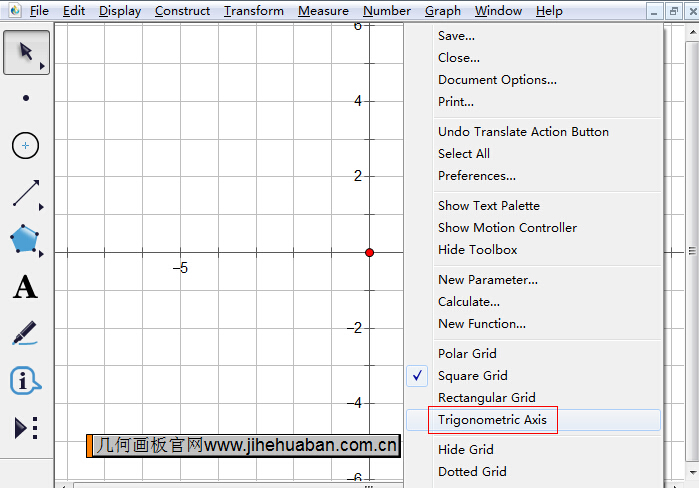This screenshot has height=488, width=699.
Task: Toggle the checked Square Grid option
Action: 533,376
